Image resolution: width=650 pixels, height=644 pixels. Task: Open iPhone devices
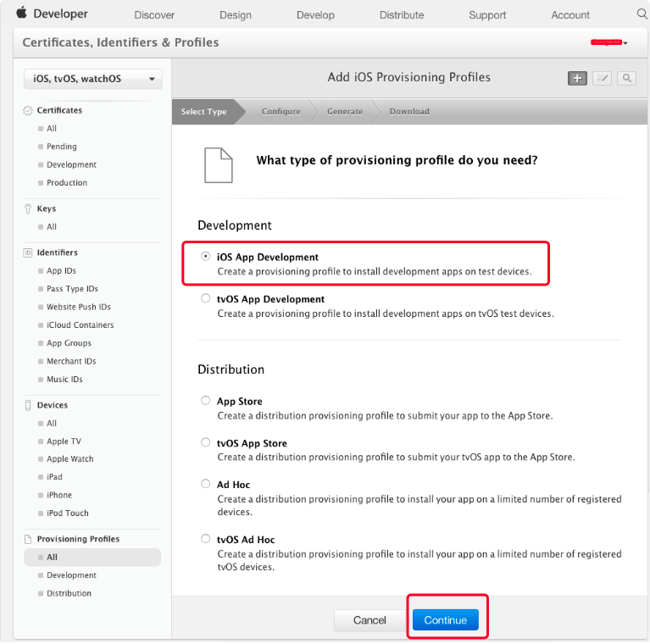pos(58,495)
